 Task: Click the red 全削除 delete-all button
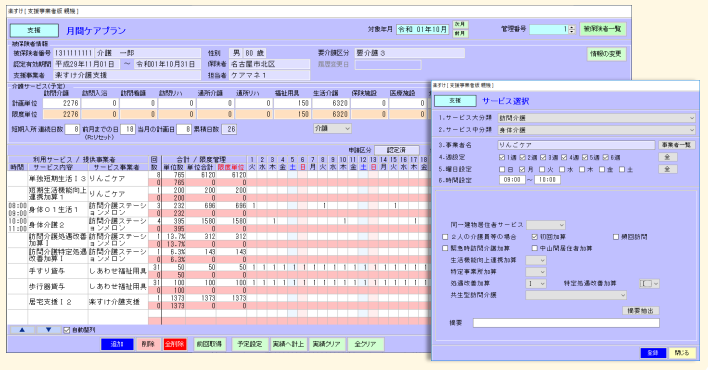(x=175, y=344)
